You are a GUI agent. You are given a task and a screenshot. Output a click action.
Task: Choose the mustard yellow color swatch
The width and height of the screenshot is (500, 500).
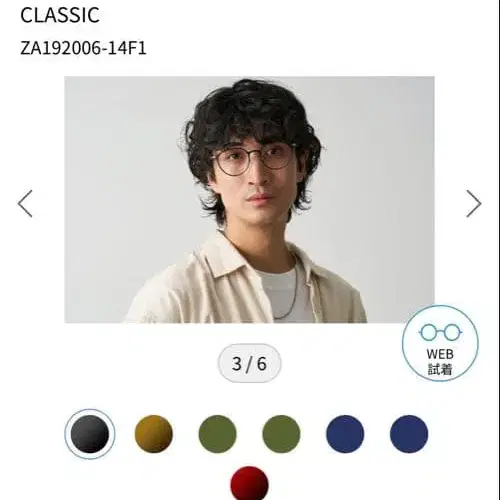tap(154, 434)
